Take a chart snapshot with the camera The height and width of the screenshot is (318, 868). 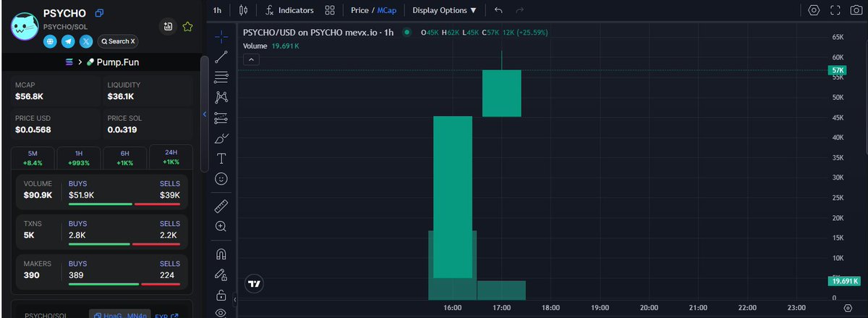click(x=857, y=10)
